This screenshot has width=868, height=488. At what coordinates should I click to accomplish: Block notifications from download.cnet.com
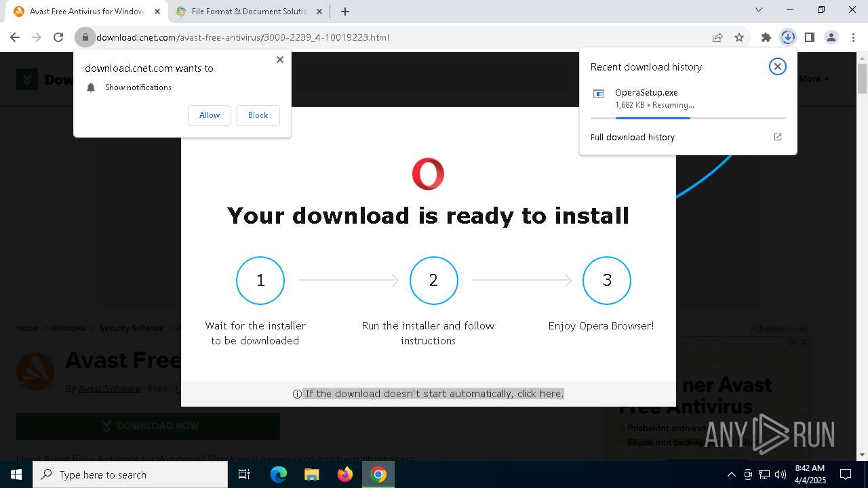(258, 115)
